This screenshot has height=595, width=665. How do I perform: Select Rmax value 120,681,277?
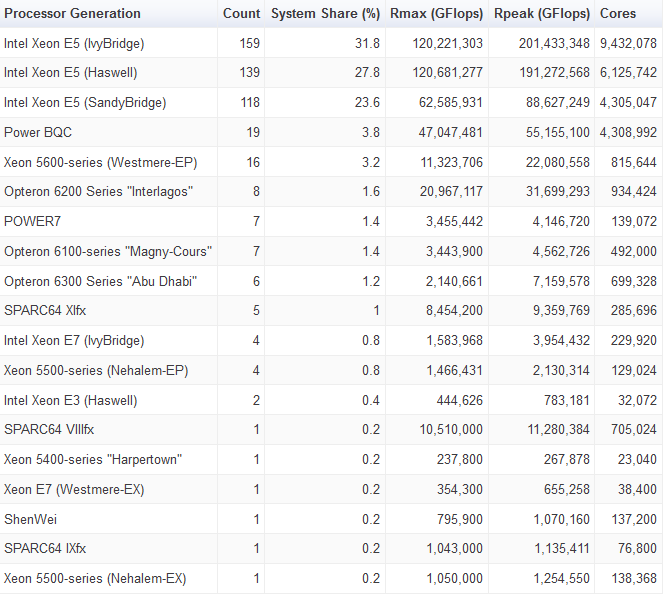[447, 73]
